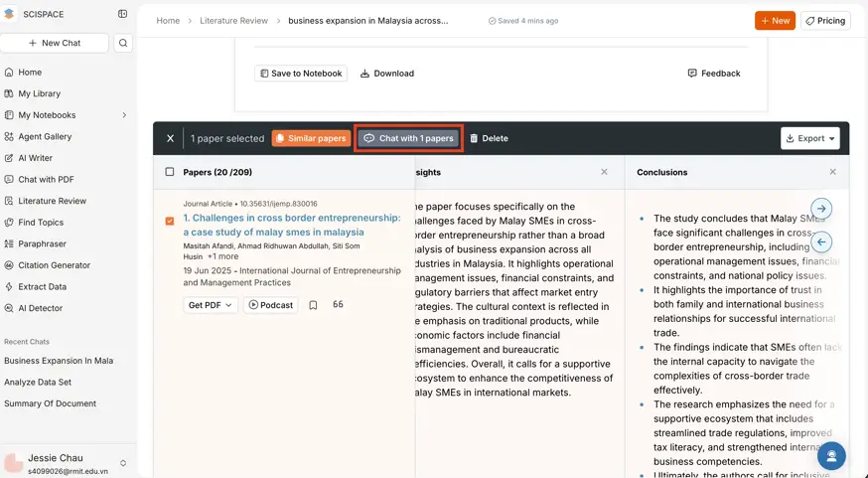868x478 pixels.
Task: Open the chat search icon
Action: (x=123, y=43)
